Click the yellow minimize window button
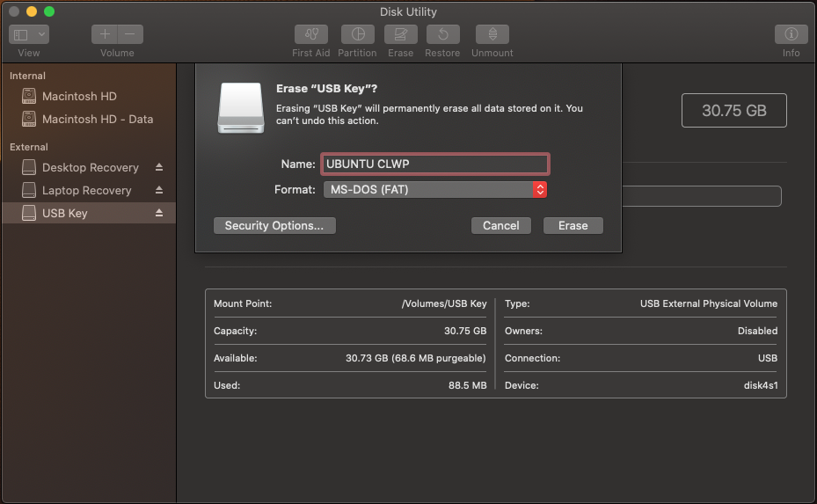The height and width of the screenshot is (504, 817). point(32,11)
